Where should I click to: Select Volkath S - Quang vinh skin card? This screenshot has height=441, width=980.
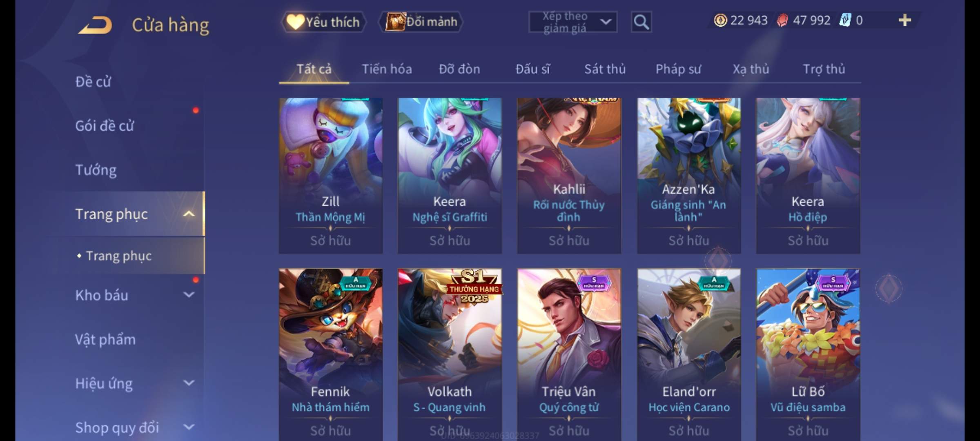[x=450, y=354]
